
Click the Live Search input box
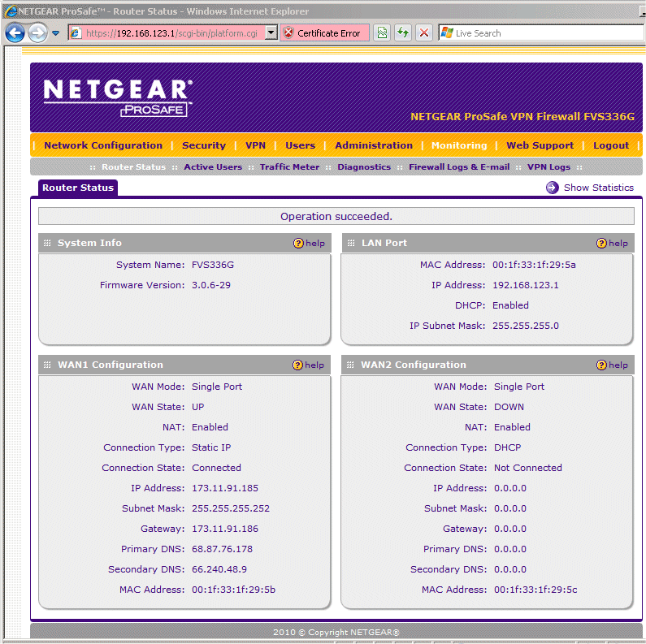[548, 33]
